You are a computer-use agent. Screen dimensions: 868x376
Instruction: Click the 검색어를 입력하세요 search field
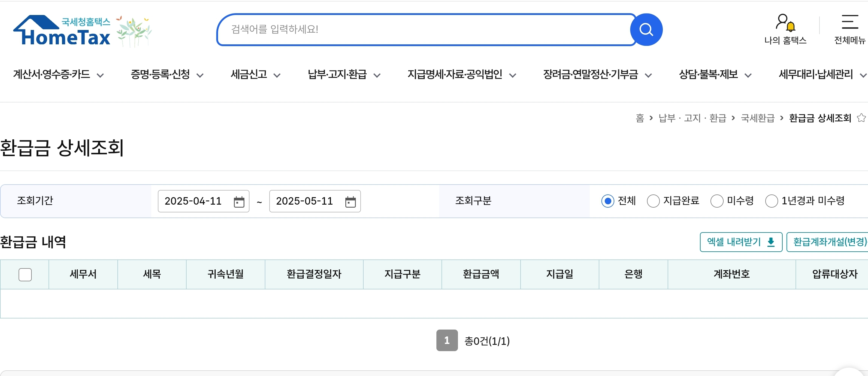point(425,30)
